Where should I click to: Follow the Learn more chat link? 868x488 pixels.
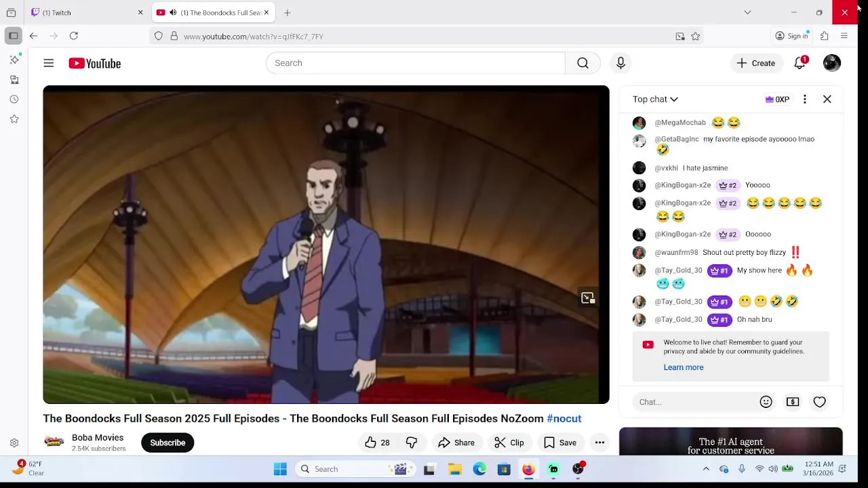click(683, 367)
